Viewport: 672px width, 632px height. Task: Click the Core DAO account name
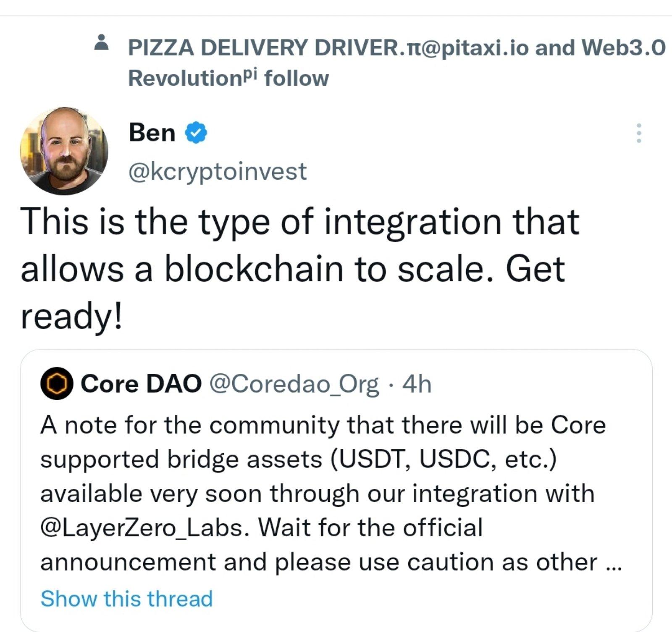tap(141, 383)
